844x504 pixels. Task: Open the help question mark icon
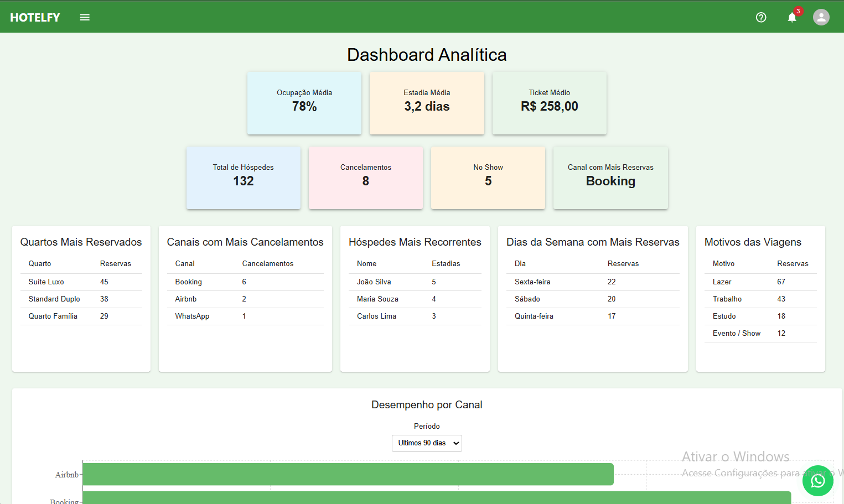point(760,17)
